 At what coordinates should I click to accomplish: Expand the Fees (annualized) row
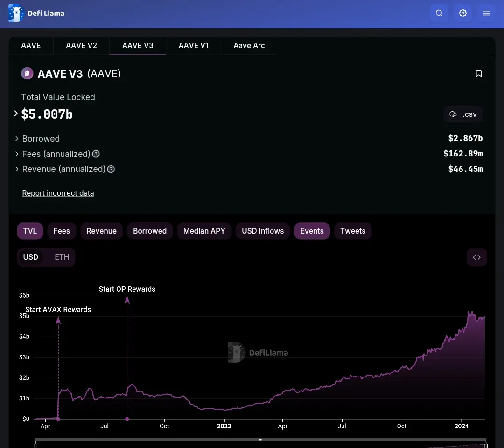17,154
